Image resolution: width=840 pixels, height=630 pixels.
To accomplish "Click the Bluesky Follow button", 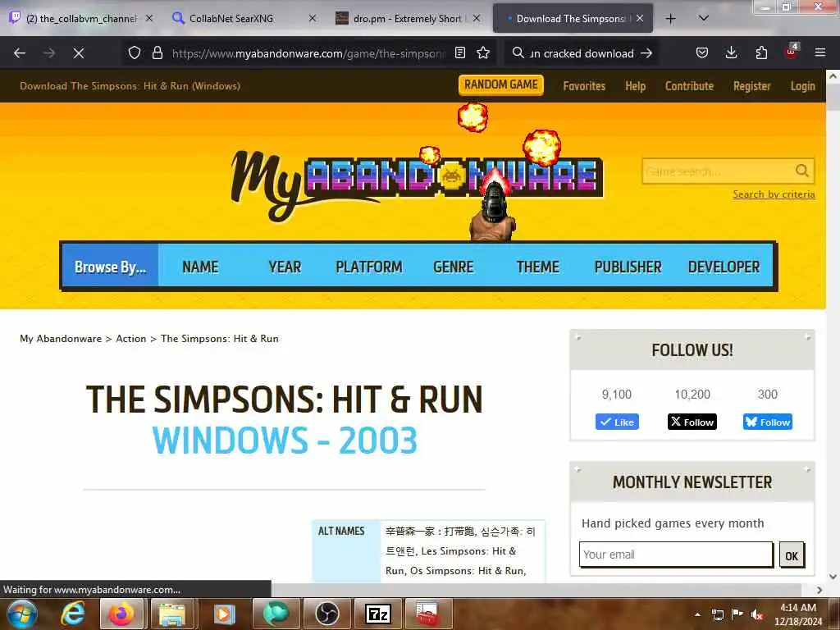I will [767, 422].
